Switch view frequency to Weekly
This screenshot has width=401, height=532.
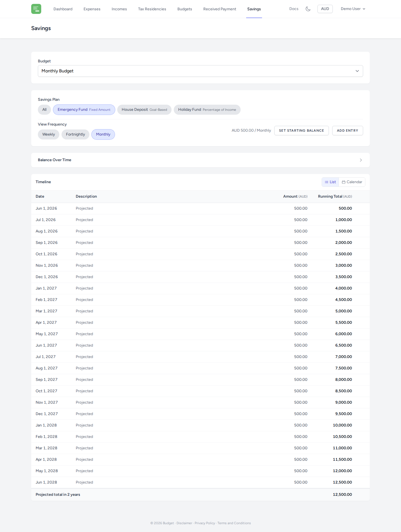pyautogui.click(x=48, y=134)
